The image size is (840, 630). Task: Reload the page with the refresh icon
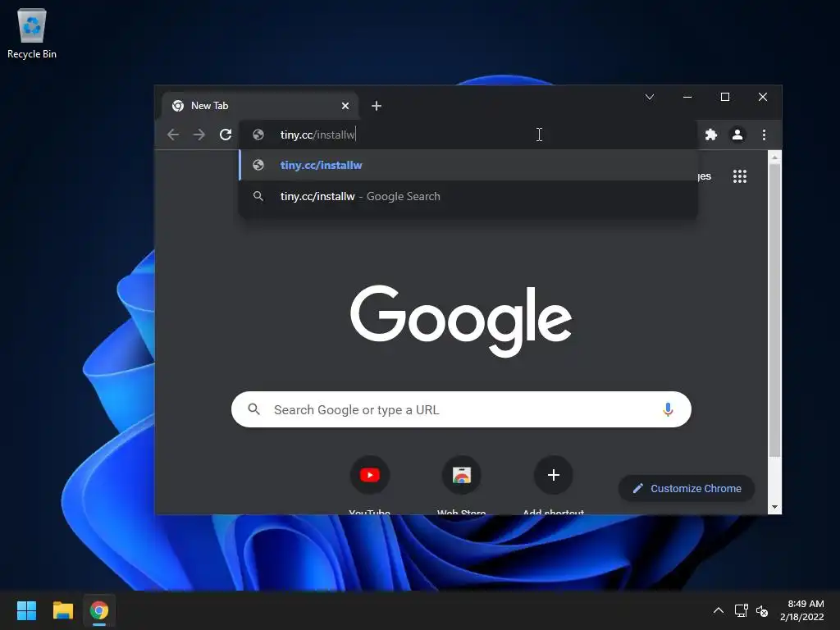[x=226, y=135]
